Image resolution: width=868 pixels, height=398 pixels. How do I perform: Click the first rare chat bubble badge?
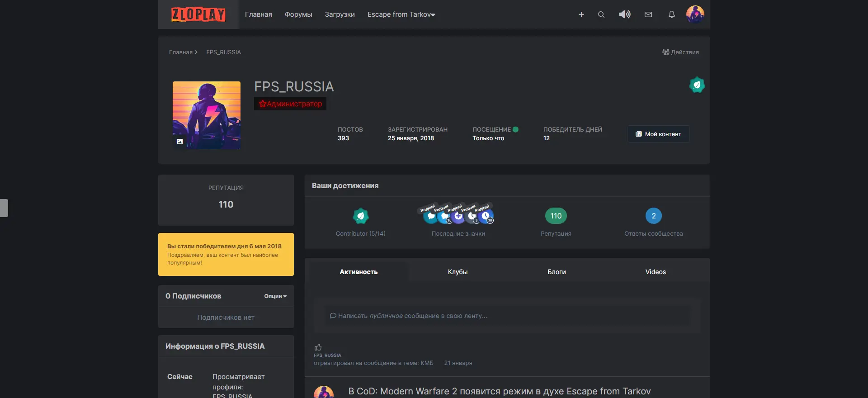(431, 217)
